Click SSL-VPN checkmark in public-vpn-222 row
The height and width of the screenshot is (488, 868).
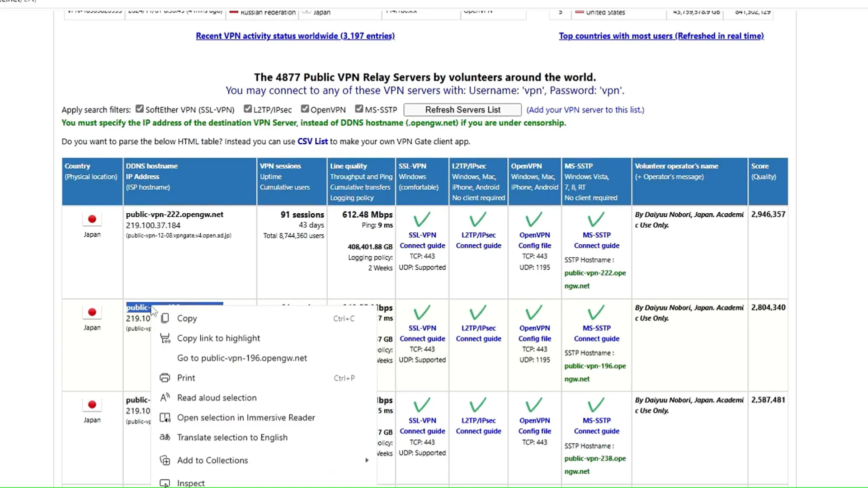coord(422,220)
